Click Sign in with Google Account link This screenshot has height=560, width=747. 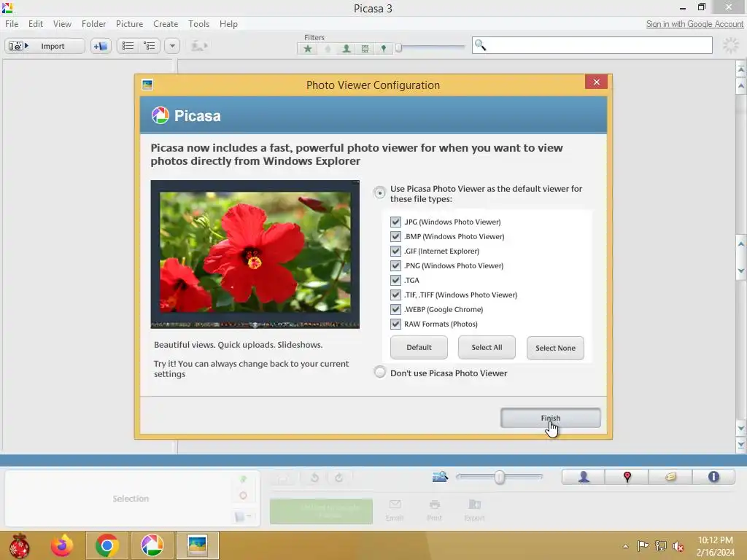click(x=694, y=24)
